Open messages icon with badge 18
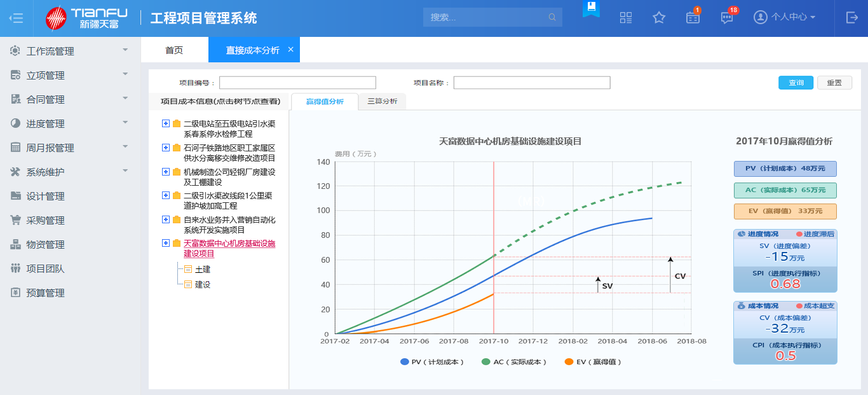 pyautogui.click(x=727, y=18)
